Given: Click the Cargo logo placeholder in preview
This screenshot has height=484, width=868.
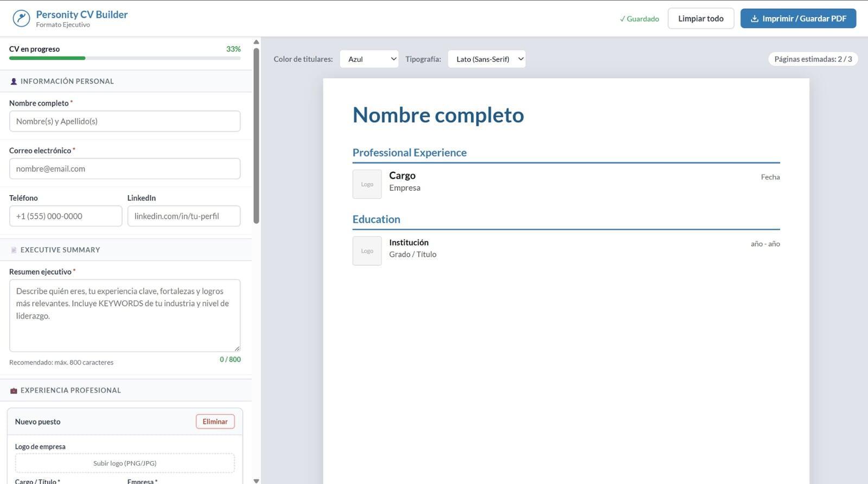Looking at the screenshot, I should click(x=367, y=184).
